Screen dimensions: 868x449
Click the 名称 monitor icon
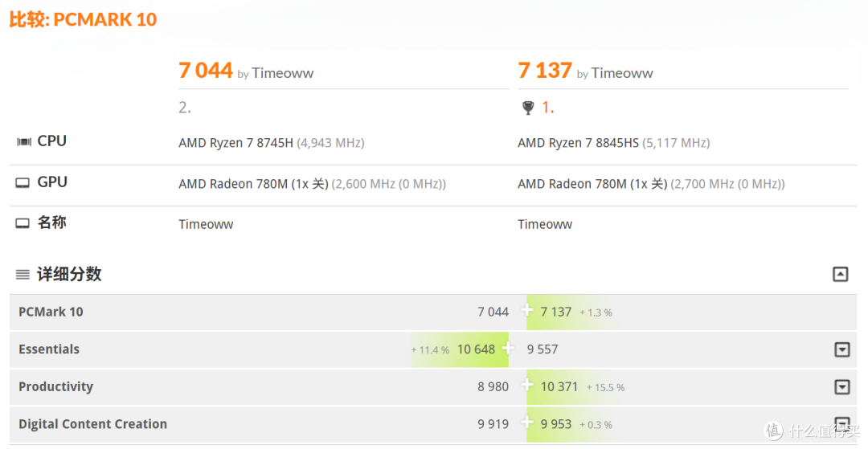coord(23,223)
